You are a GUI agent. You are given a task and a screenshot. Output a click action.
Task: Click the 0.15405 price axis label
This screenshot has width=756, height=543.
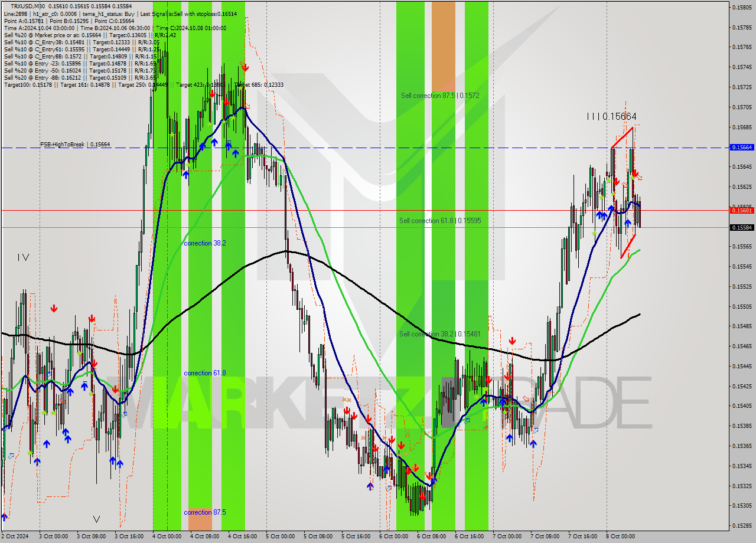741,405
